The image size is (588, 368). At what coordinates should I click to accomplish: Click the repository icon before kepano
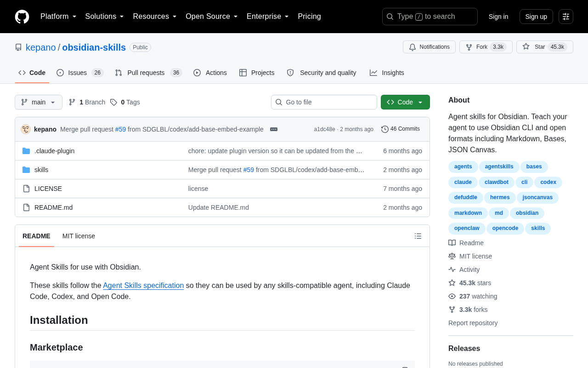point(18,47)
